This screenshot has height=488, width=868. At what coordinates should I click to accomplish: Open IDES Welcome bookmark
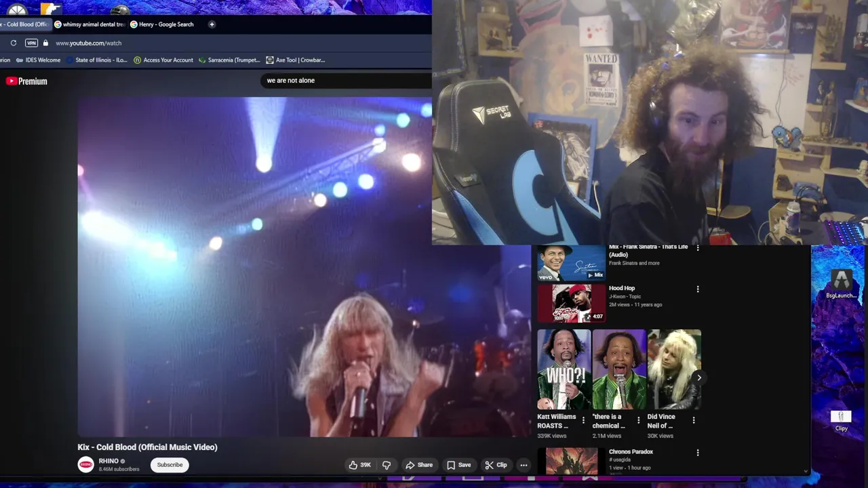[38, 60]
